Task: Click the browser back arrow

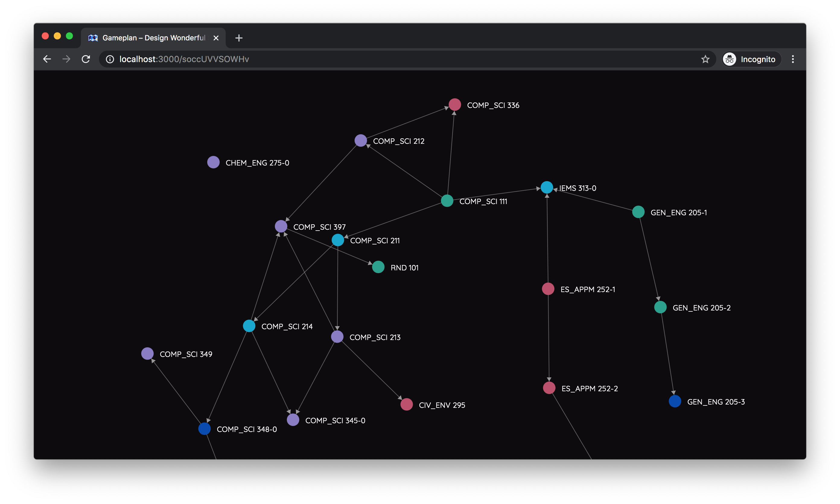Action: point(47,59)
